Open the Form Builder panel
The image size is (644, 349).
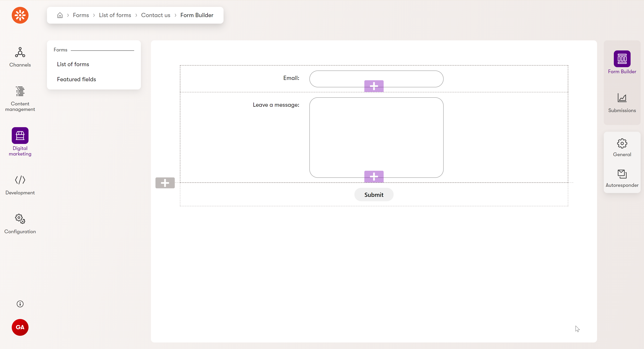click(x=622, y=62)
